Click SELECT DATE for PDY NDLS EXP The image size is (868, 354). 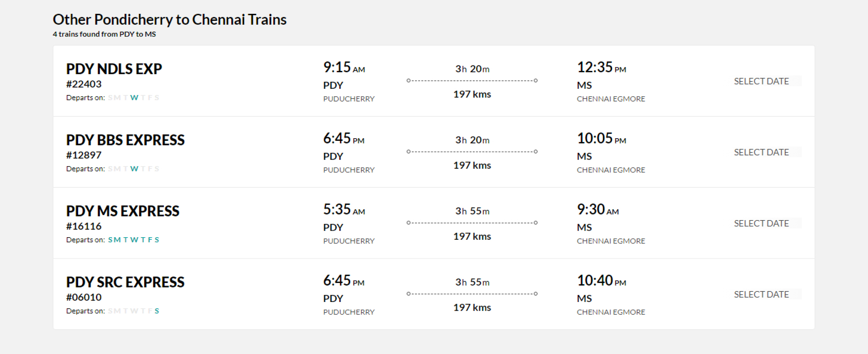click(x=761, y=81)
